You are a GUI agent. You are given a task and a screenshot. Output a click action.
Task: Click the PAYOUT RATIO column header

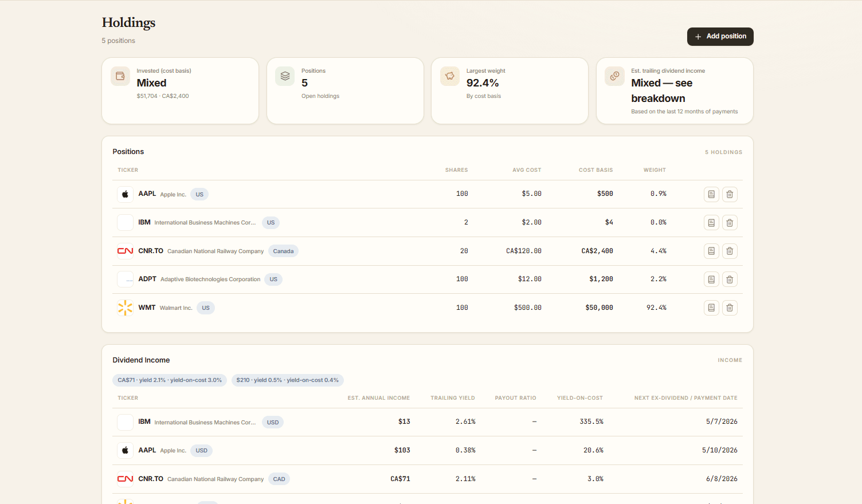[x=516, y=398]
